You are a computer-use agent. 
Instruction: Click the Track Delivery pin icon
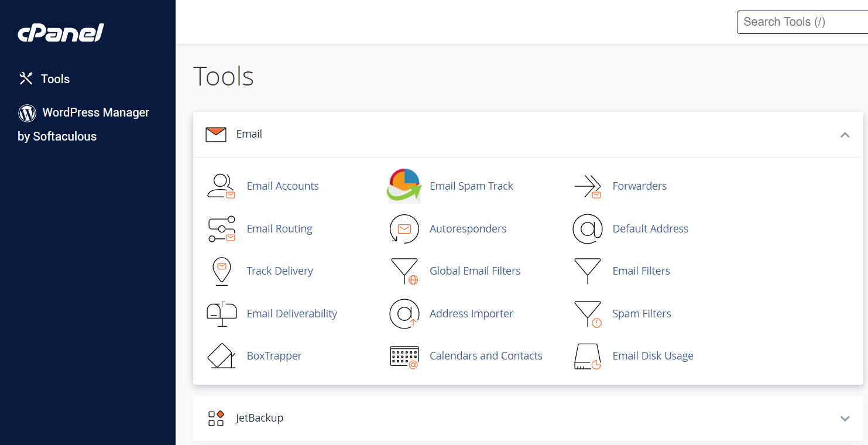pyautogui.click(x=221, y=271)
